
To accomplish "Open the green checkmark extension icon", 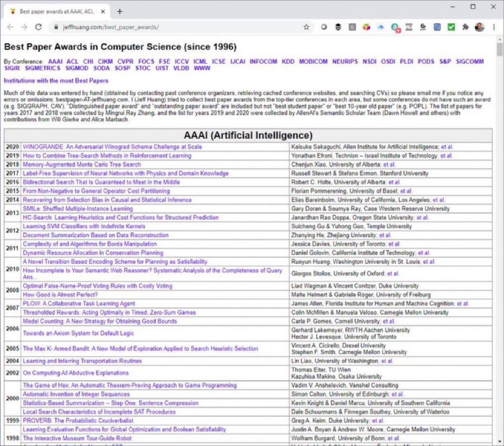I will 451,27.
